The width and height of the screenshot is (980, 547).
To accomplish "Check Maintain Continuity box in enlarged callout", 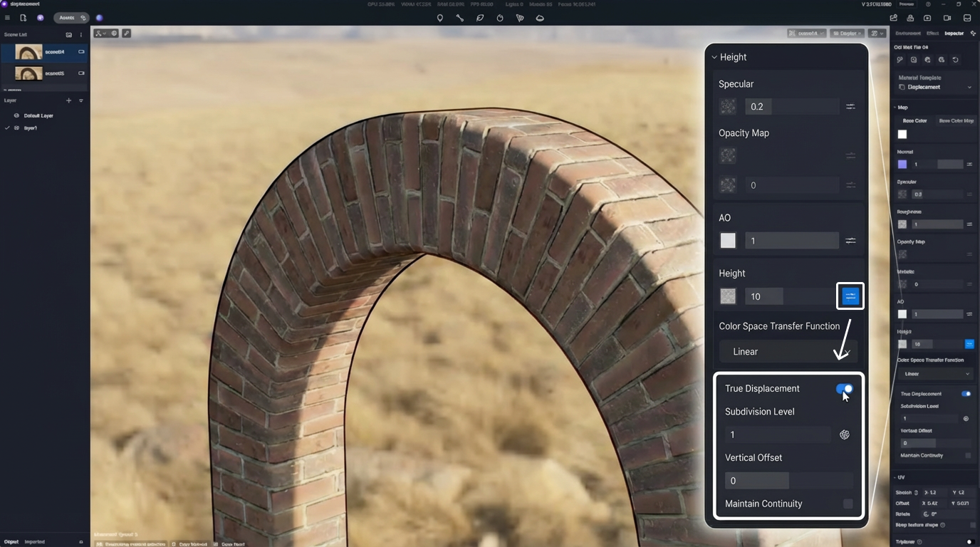I will [848, 504].
